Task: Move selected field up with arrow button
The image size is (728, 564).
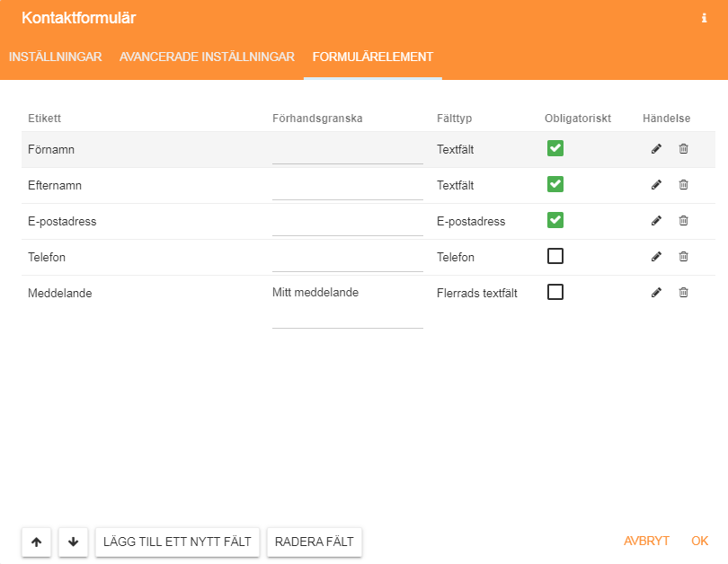Action: pos(36,542)
